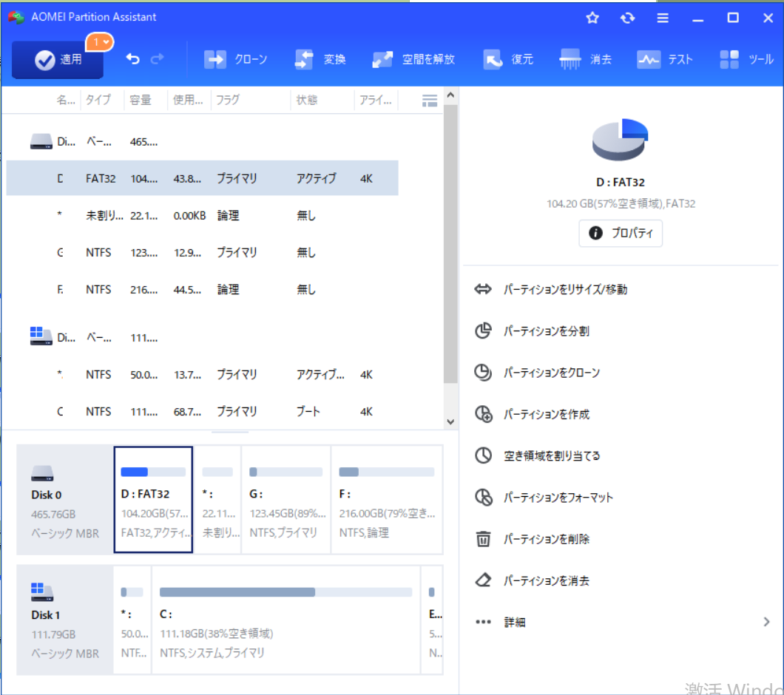Select Disk 1 block in disk map
The image size is (784, 695).
point(65,620)
